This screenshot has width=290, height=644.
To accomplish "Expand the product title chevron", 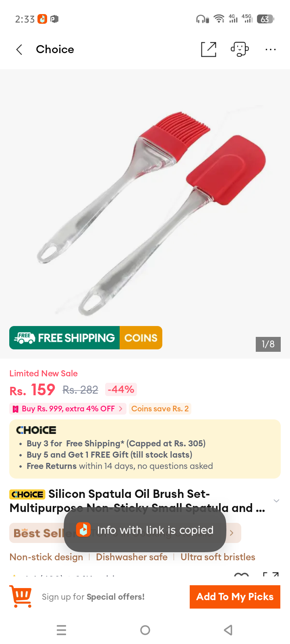I will [x=276, y=501].
